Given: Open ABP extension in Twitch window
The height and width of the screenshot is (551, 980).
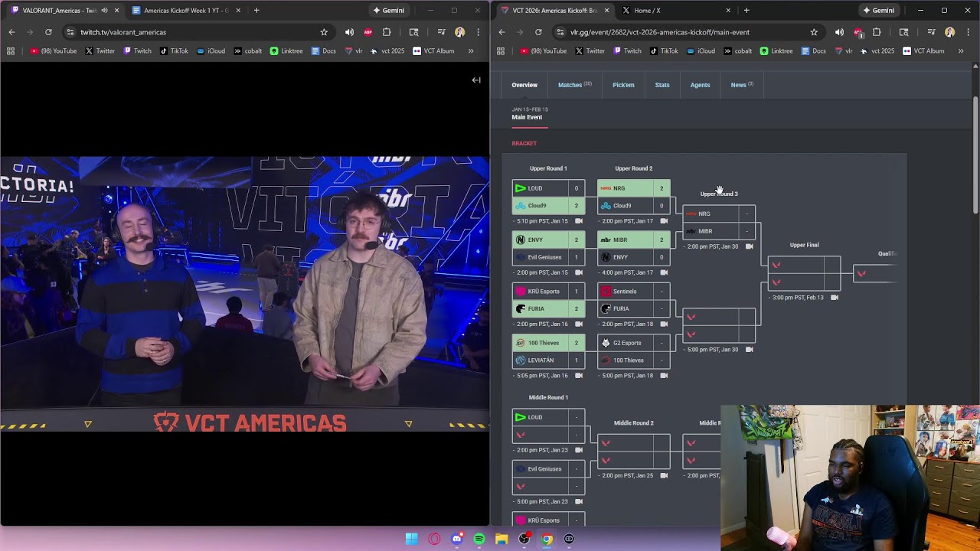Looking at the screenshot, I should (x=368, y=32).
